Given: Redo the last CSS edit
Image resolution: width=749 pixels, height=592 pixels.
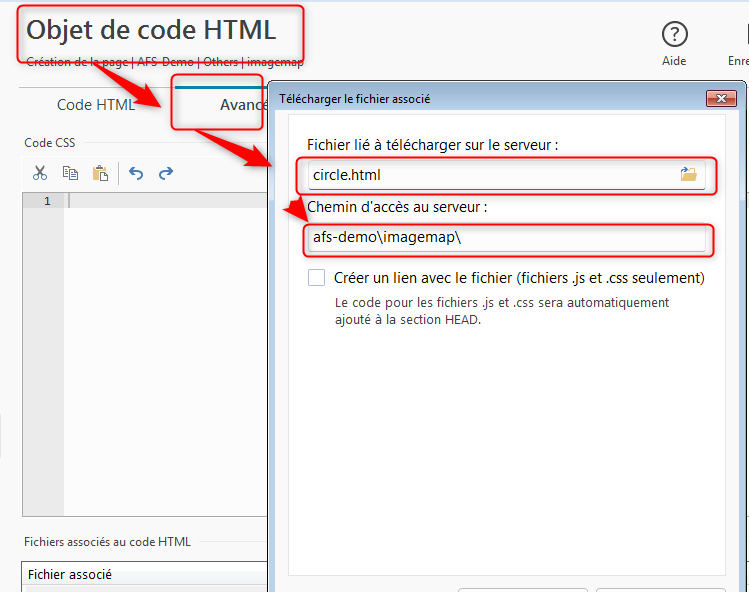Looking at the screenshot, I should (x=166, y=173).
